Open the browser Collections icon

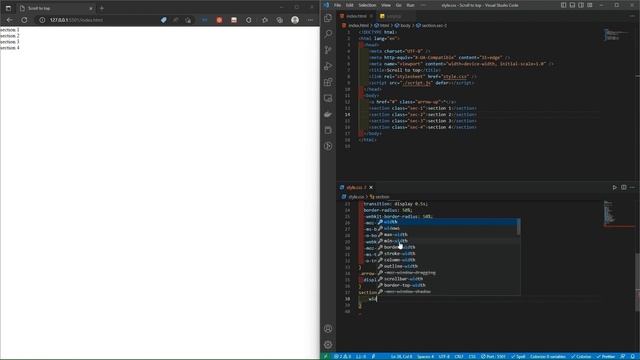coord(280,20)
